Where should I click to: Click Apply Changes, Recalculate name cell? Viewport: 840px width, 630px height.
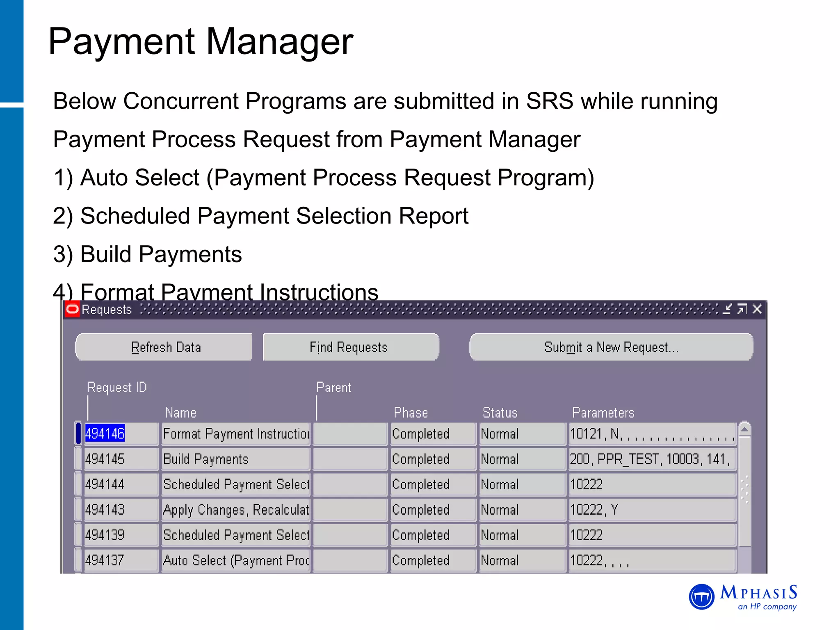tap(236, 510)
